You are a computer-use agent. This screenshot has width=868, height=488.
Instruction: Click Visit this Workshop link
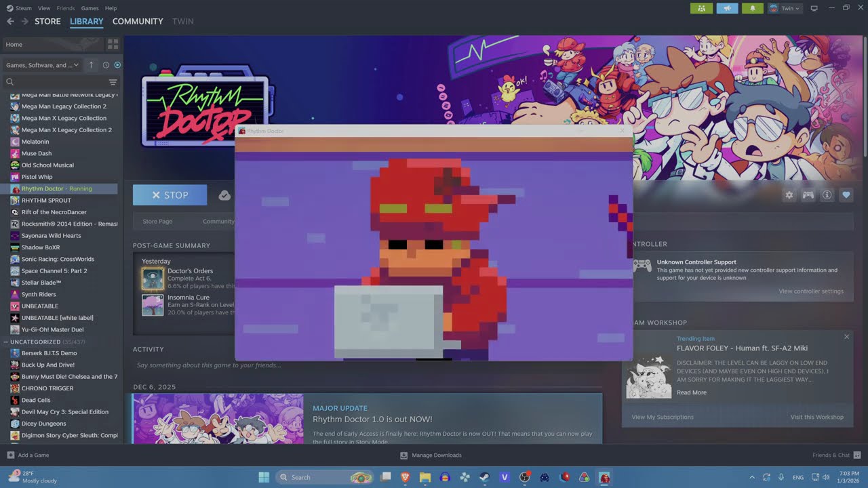816,417
